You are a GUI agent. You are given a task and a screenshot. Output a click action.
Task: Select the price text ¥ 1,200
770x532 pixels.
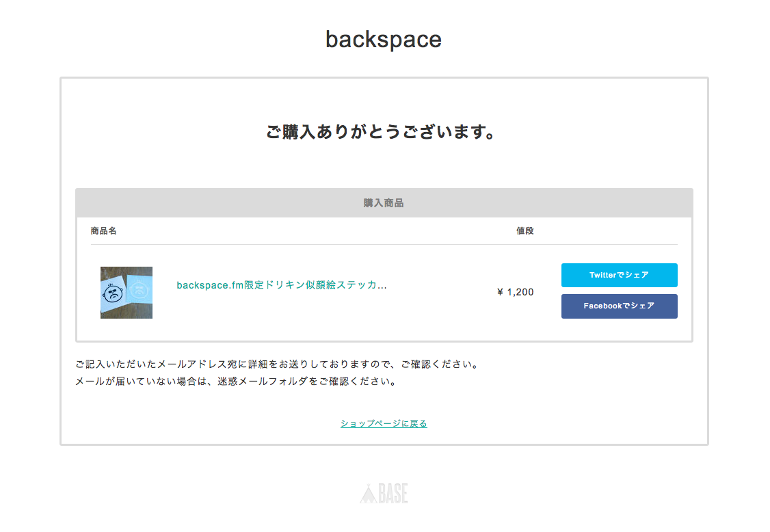pos(515,292)
